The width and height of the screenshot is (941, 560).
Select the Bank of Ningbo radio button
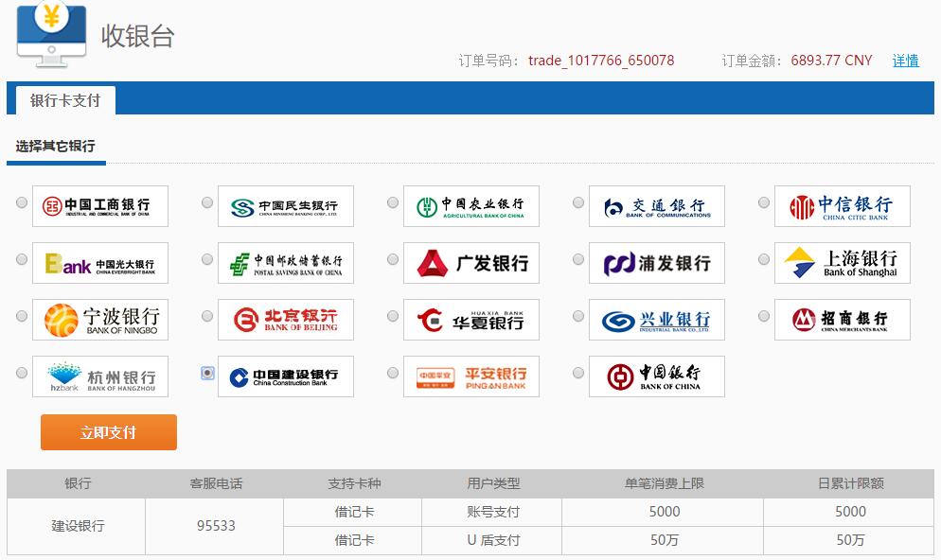click(x=22, y=316)
